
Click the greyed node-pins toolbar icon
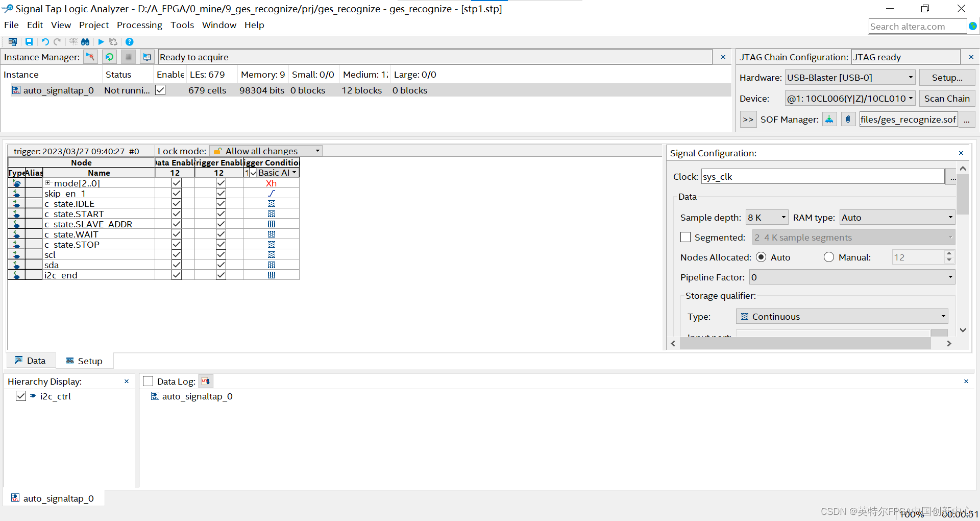73,42
